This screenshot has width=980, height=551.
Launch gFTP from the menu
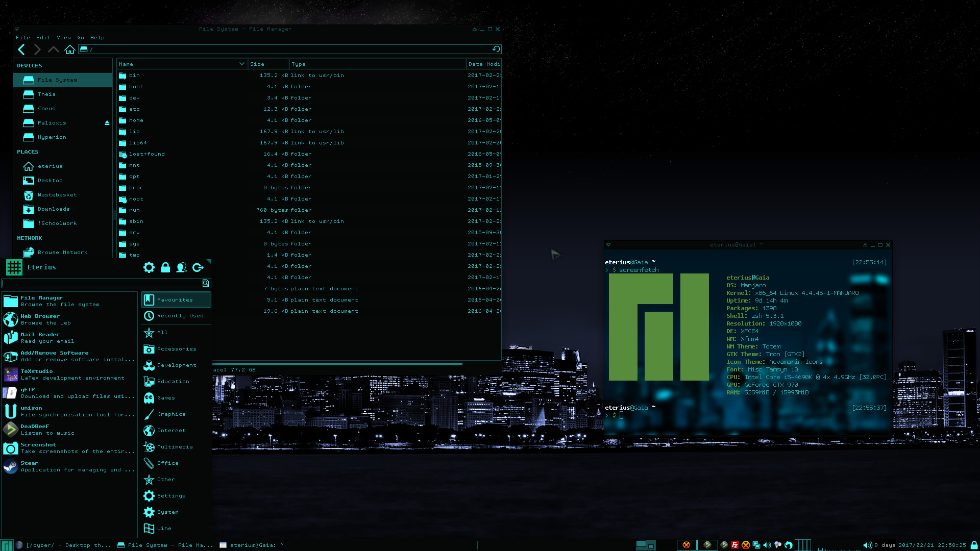[x=69, y=393]
